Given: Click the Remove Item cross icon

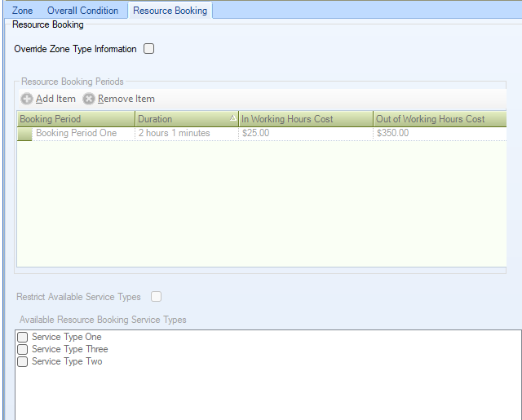Looking at the screenshot, I should pyautogui.click(x=89, y=99).
